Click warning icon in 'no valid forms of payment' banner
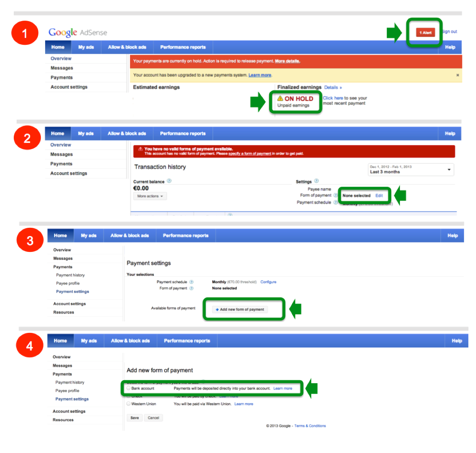Screen dimensions: 476x453 pyautogui.click(x=140, y=149)
